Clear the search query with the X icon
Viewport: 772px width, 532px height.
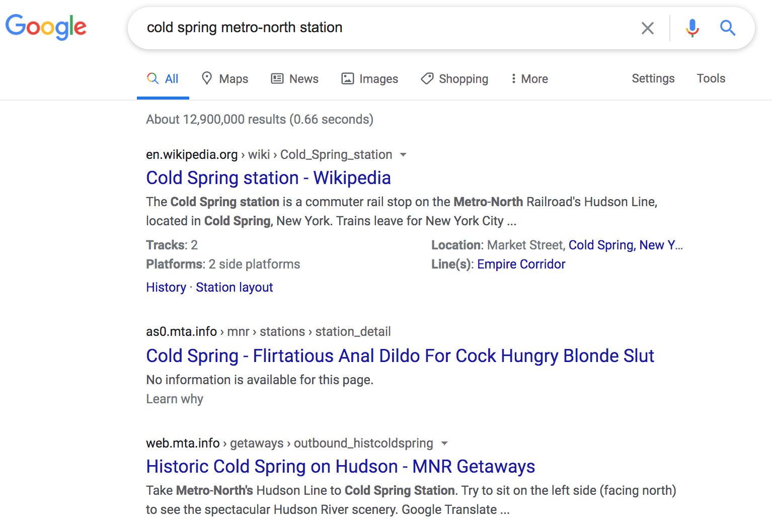tap(648, 28)
